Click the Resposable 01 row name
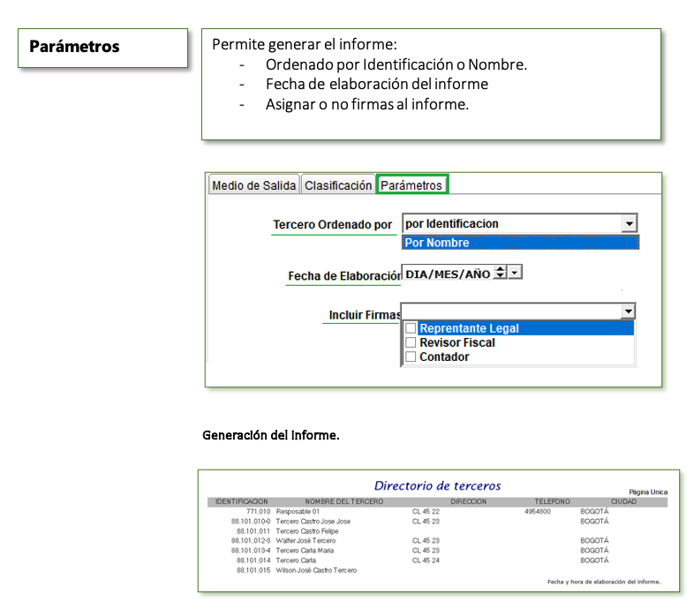Screen dimensions: 694x616 pyautogui.click(x=298, y=512)
